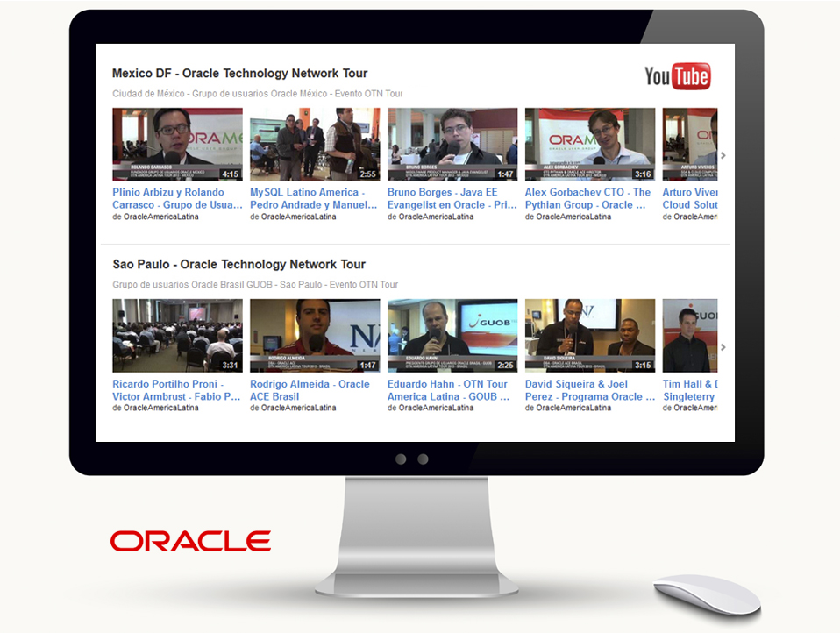This screenshot has height=633, width=840.
Task: Click the Sao Paulo - Oracle Technology Network Tour heading
Action: click(x=238, y=265)
